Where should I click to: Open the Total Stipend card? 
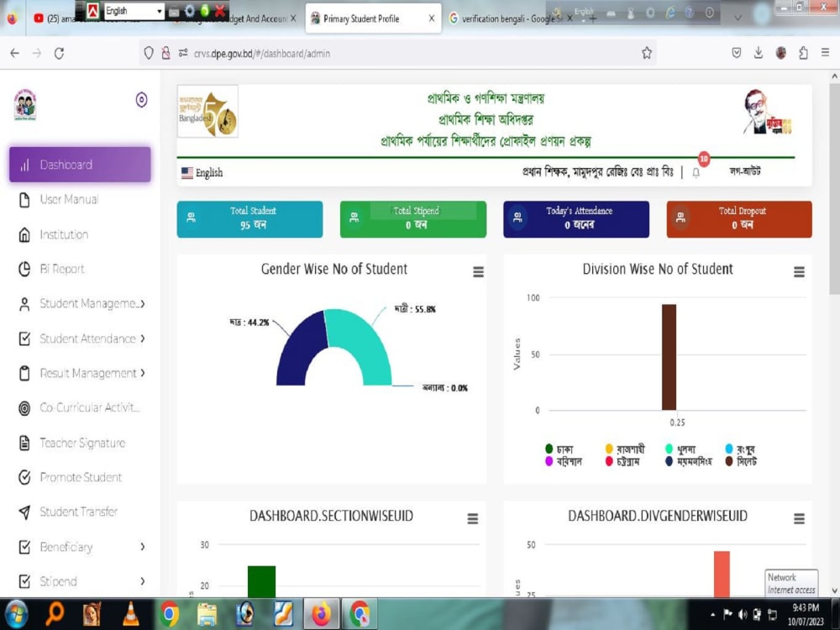pos(413,219)
